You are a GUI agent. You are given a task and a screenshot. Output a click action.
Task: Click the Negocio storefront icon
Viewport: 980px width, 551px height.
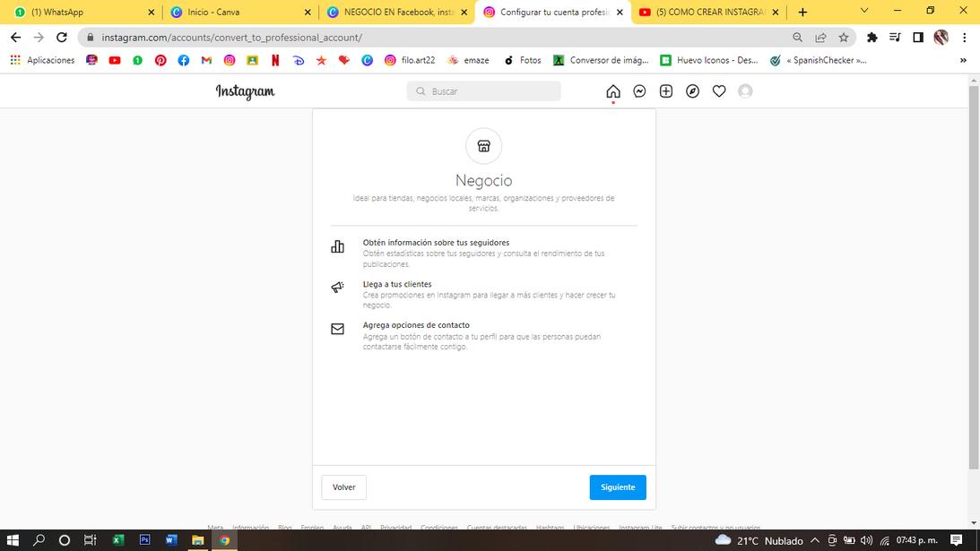coord(484,146)
